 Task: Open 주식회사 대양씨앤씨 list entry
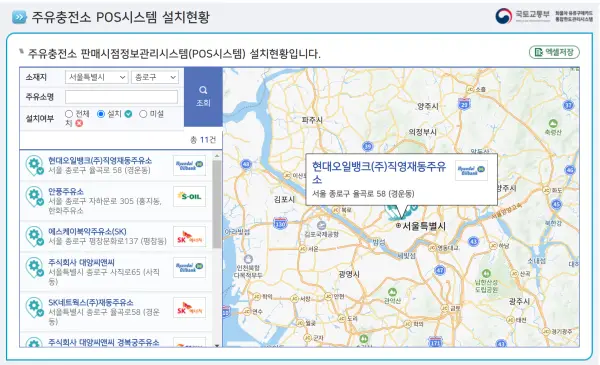pyautogui.click(x=82, y=262)
